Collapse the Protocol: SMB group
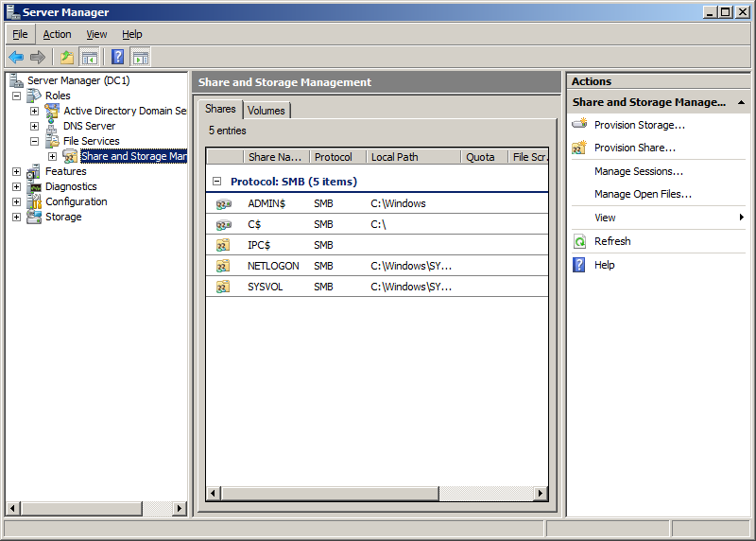756x541 pixels. tap(217, 182)
